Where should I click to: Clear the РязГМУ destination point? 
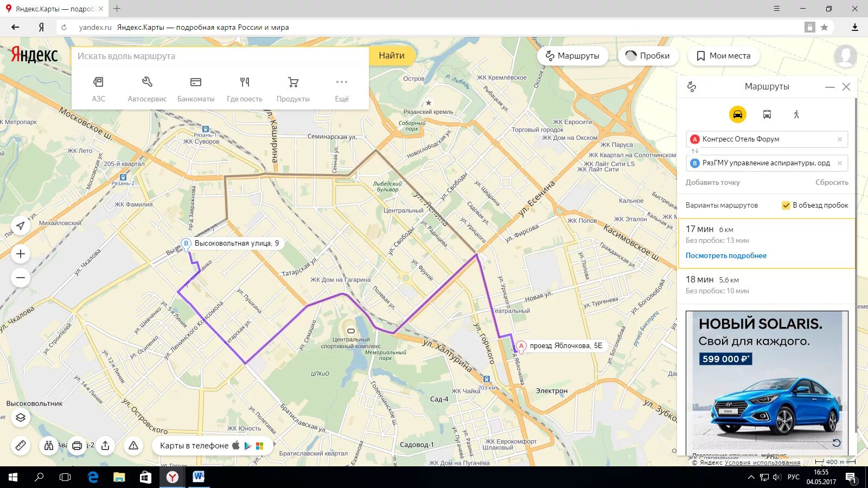[x=839, y=163]
